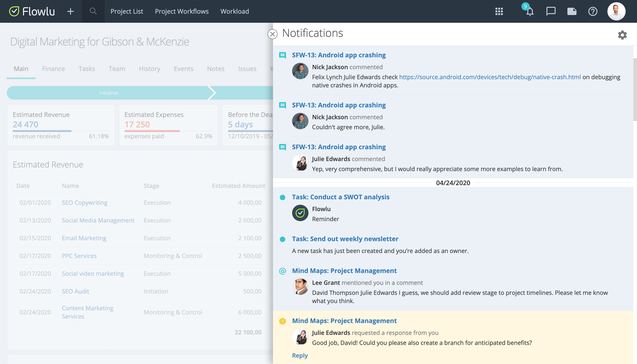This screenshot has height=364, width=637.
Task: Open PPC Services revenue entry
Action: tap(79, 256)
